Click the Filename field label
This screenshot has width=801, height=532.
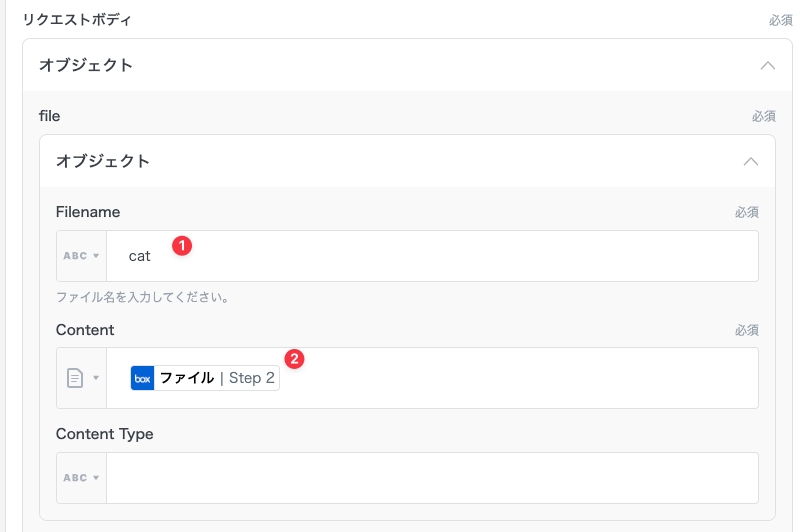coord(88,212)
